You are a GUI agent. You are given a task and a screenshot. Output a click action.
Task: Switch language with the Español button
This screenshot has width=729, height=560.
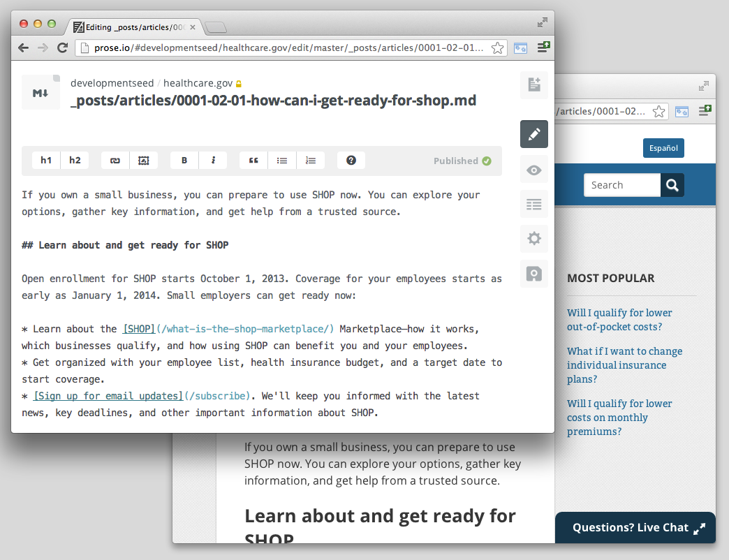663,148
